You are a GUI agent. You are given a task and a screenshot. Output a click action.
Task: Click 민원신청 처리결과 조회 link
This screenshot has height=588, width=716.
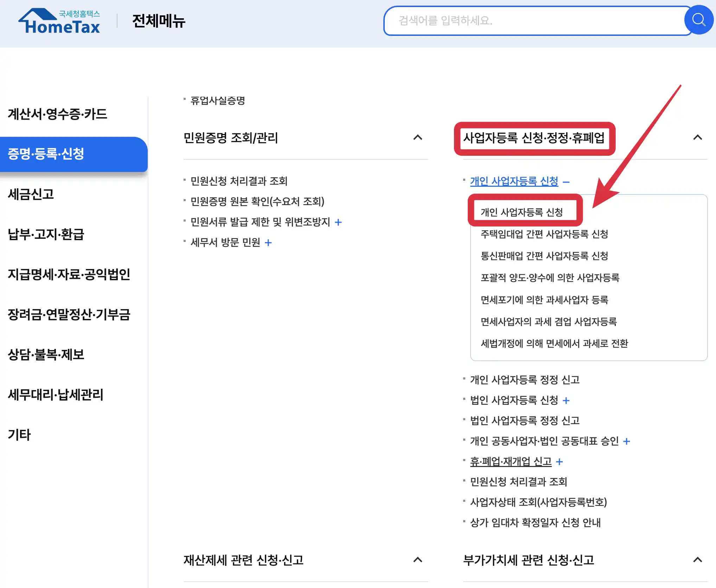238,181
